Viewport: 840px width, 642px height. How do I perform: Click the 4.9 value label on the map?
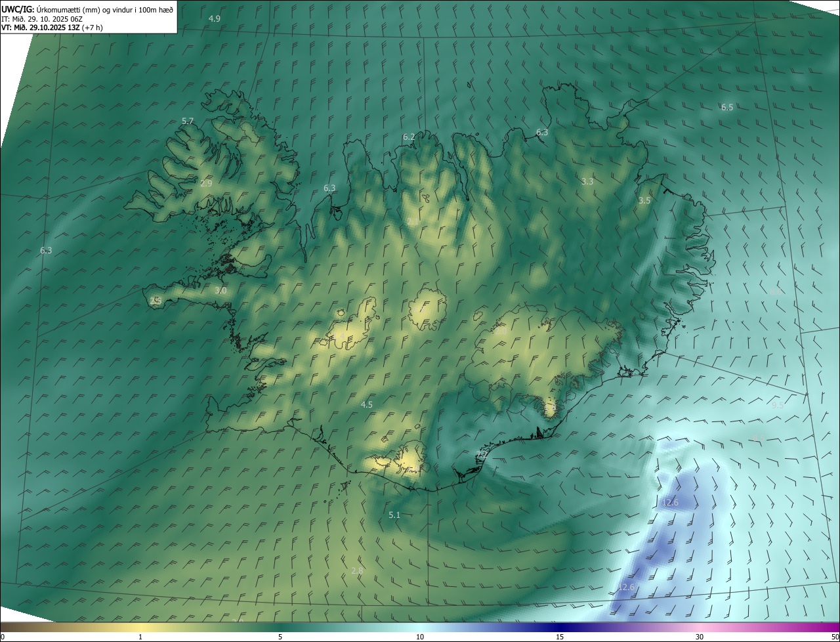(x=215, y=18)
